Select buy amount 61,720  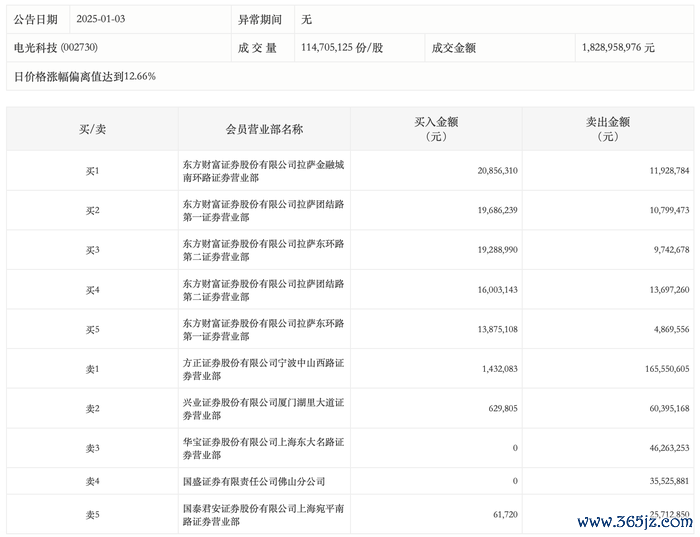point(505,515)
